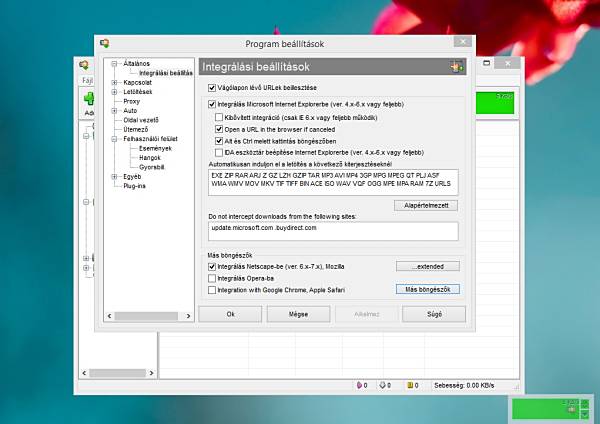
Task: Expand the Kapcsolat tree node
Action: click(114, 82)
